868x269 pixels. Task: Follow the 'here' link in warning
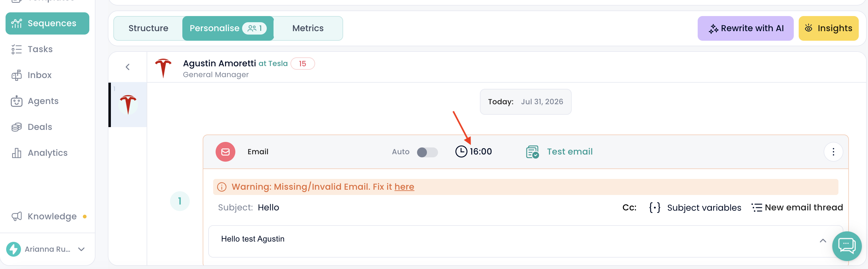pos(404,187)
